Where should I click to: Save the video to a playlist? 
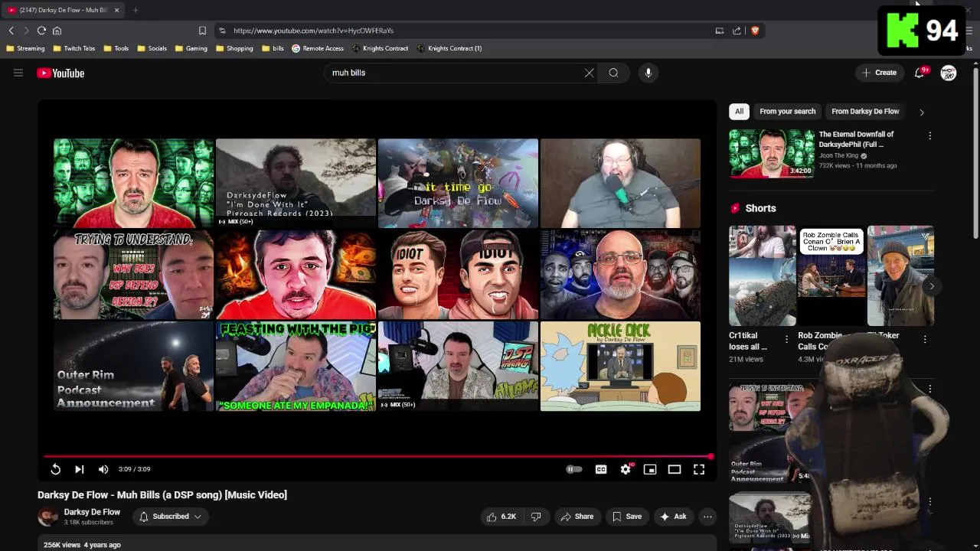pos(626,517)
